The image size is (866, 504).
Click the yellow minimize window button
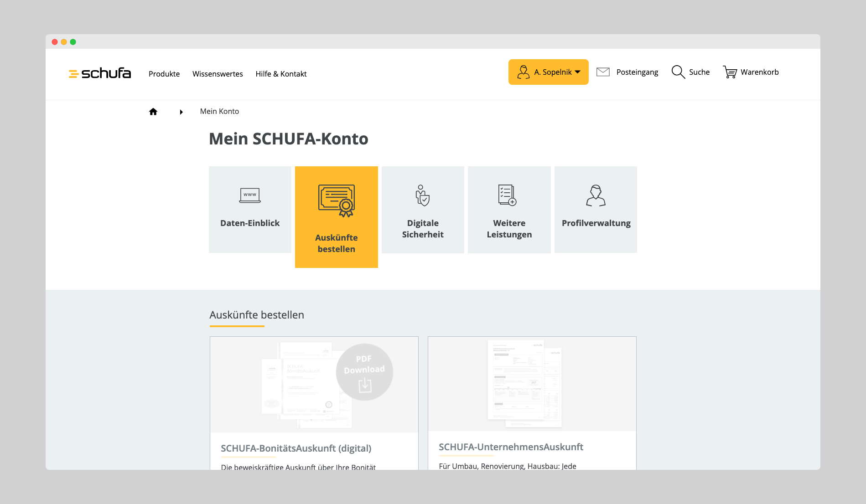coord(64,42)
